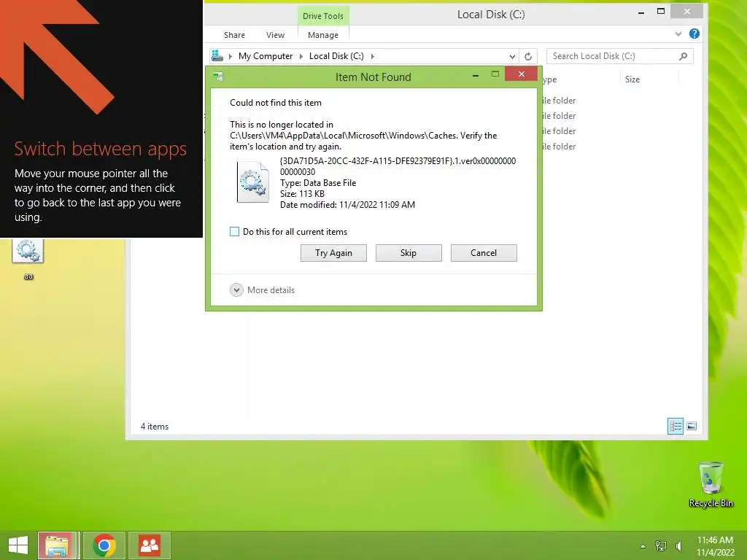
Task: Open File Explorer from the taskbar
Action: point(57,545)
